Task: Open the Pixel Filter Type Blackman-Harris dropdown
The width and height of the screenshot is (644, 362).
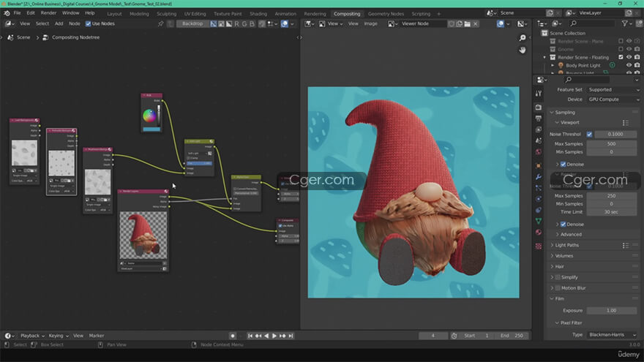Action: point(612,334)
